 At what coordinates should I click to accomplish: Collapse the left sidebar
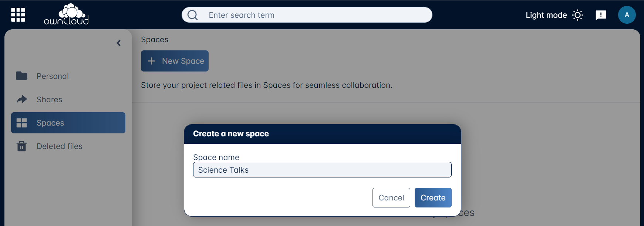[x=119, y=43]
